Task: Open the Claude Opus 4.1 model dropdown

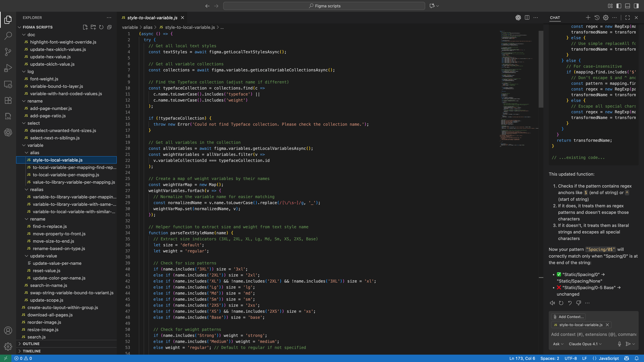Action: (585, 344)
